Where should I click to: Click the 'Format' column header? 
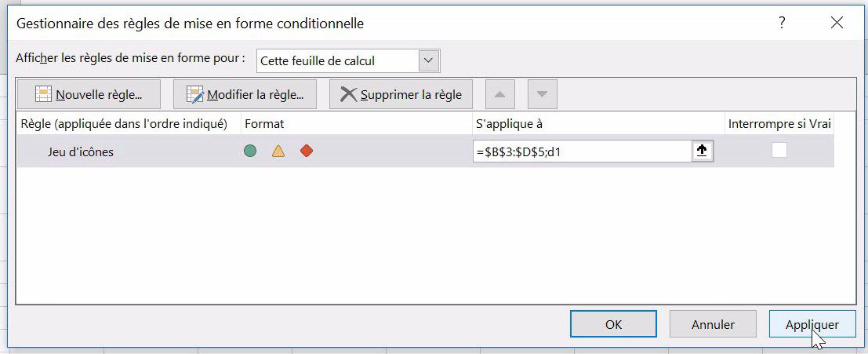(x=263, y=123)
